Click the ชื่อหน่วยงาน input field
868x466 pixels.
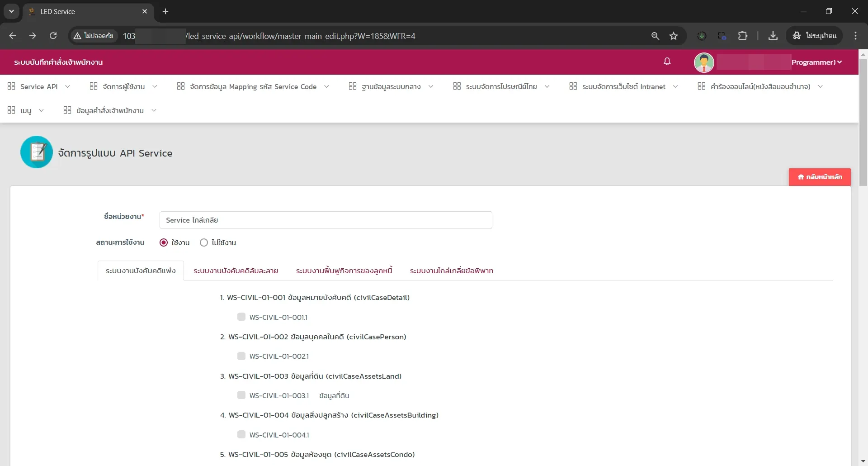pos(325,220)
